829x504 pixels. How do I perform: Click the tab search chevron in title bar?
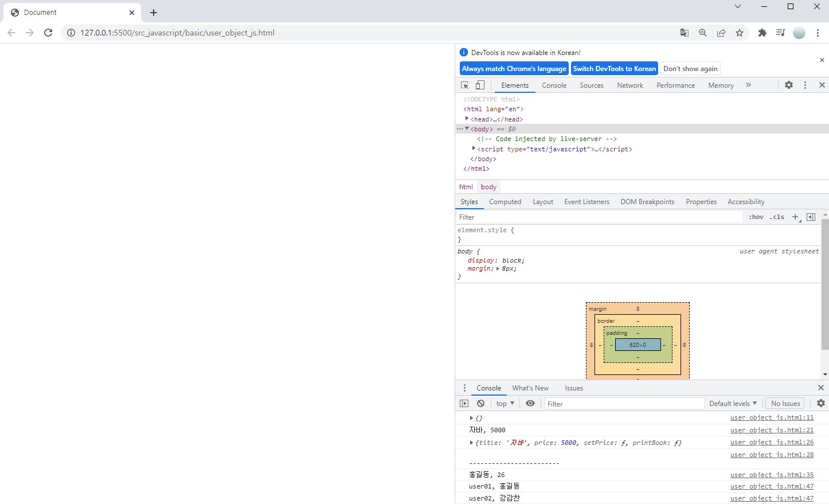[x=738, y=6]
